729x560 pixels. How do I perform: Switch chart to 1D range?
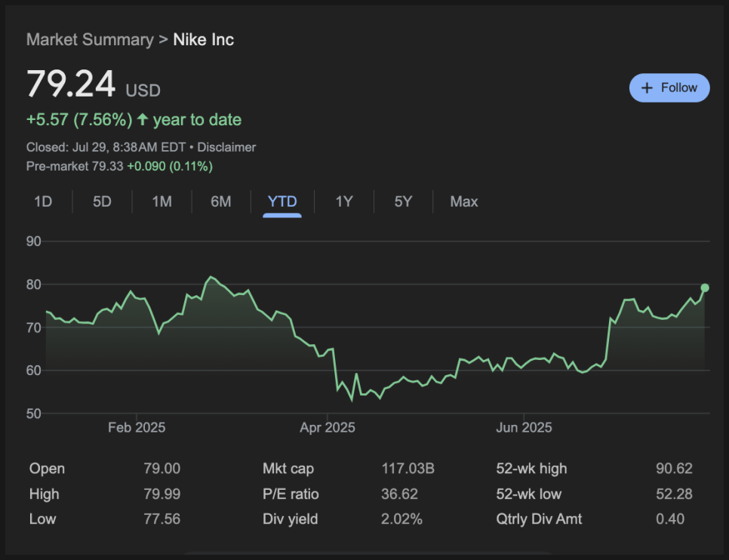coord(43,202)
